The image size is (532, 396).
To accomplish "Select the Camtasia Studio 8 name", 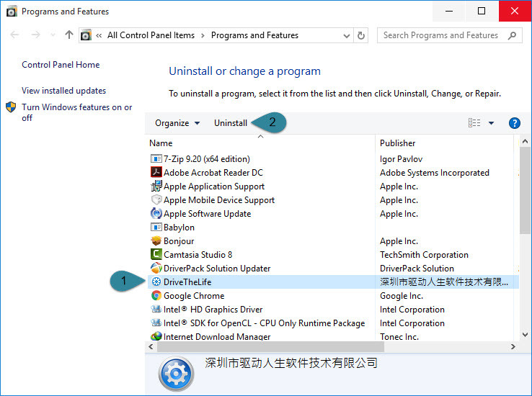I will 198,254.
